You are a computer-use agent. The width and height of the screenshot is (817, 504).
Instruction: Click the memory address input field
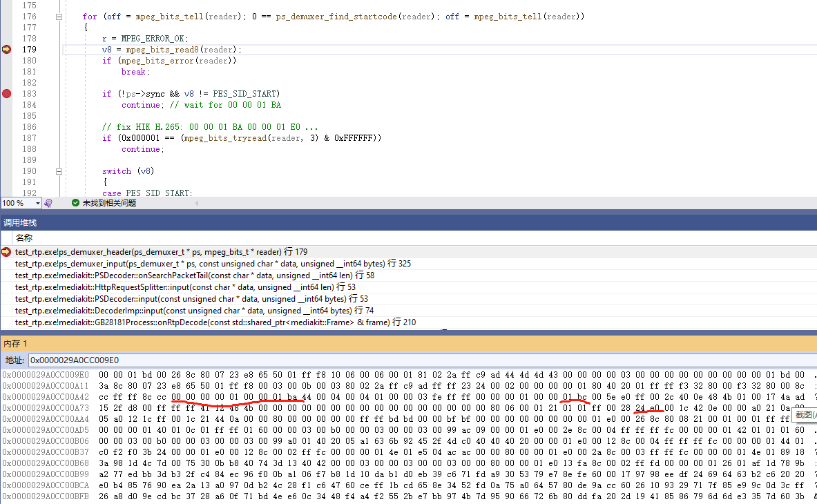pos(422,360)
